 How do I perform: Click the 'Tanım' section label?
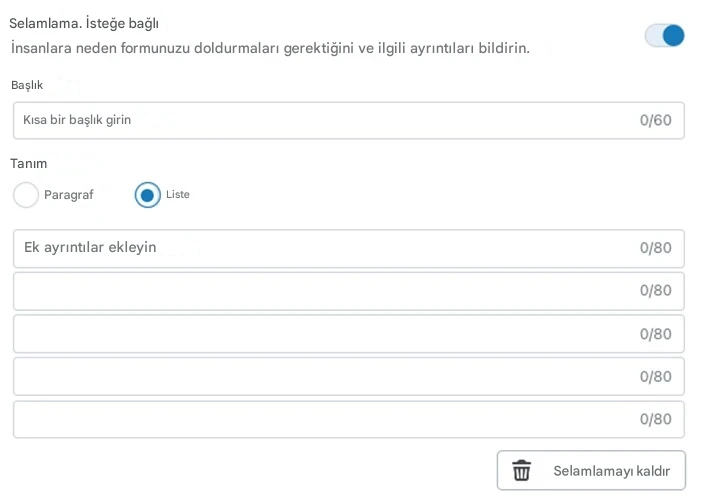click(28, 163)
